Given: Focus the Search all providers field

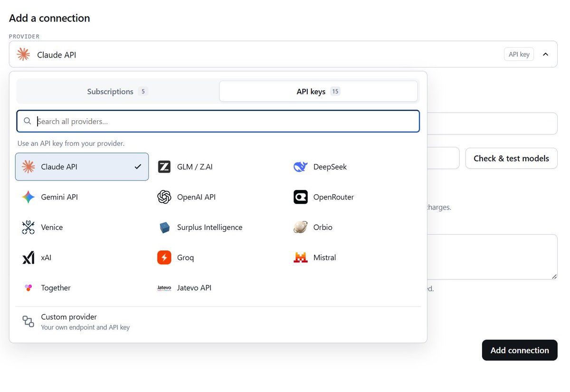Looking at the screenshot, I should click(x=218, y=121).
